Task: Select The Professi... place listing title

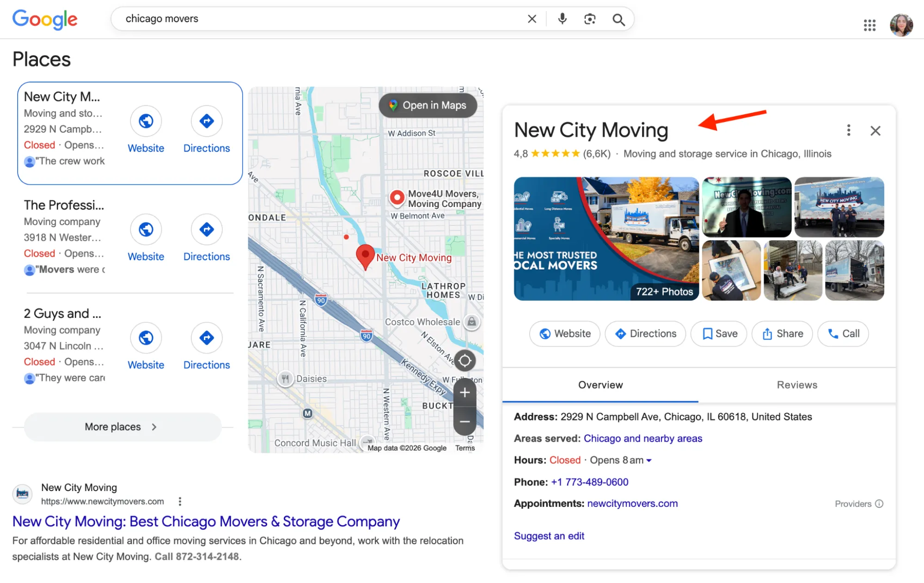Action: tap(64, 205)
